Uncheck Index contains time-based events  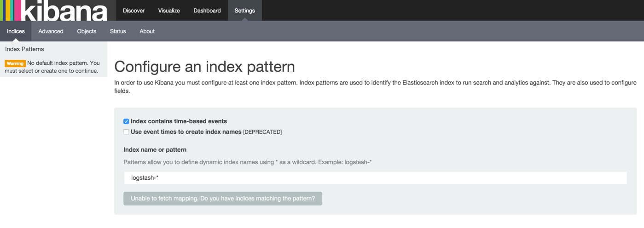(126, 121)
